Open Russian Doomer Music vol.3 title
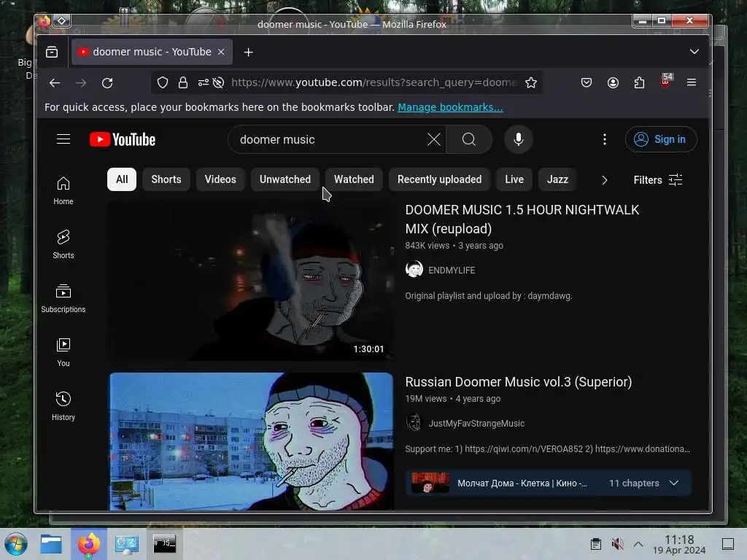 pos(519,382)
